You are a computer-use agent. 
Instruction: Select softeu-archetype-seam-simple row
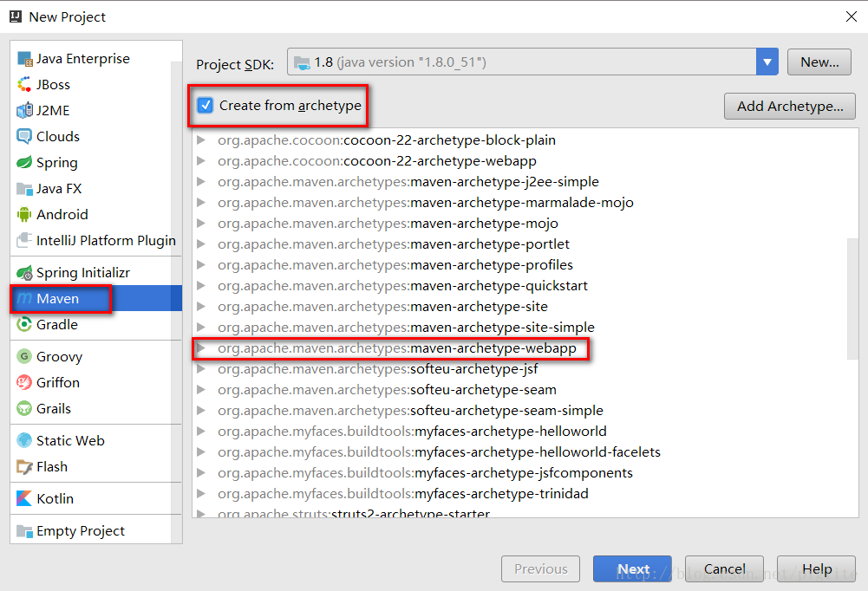click(525, 411)
